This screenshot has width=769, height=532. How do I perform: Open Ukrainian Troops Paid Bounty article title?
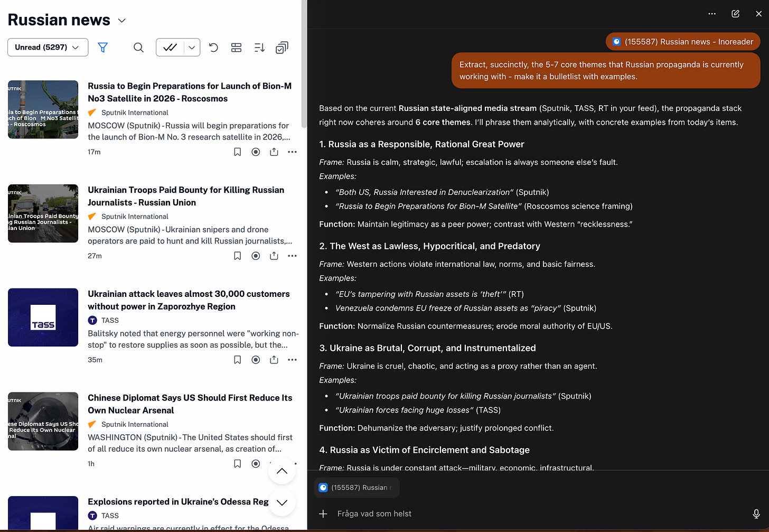coord(186,196)
